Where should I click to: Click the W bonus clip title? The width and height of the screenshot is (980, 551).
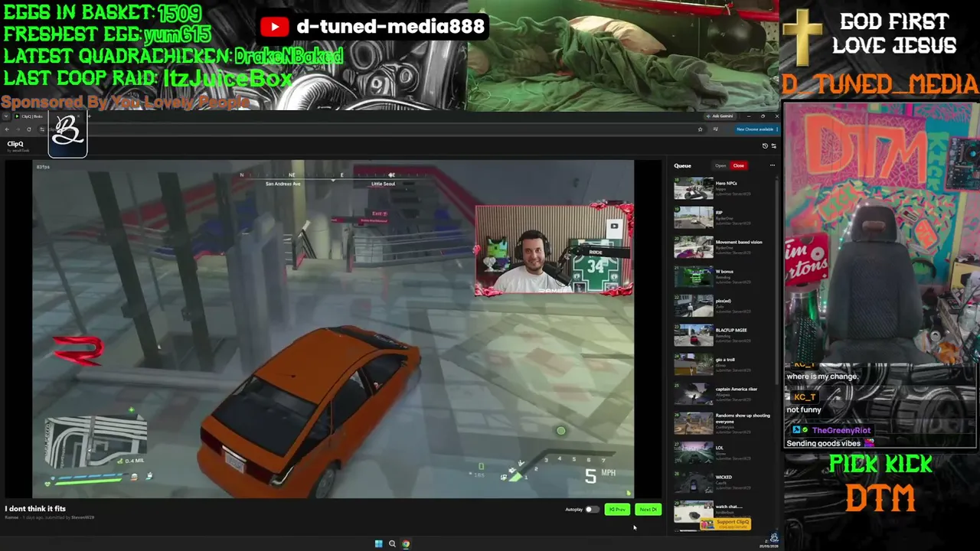724,272
